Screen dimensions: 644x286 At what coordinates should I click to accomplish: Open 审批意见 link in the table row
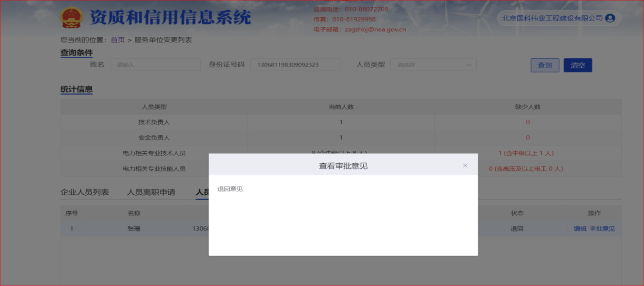tap(602, 229)
